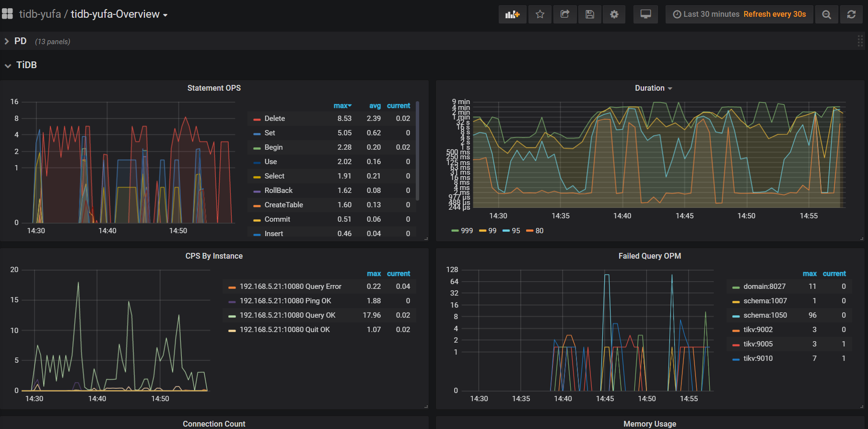Save the dashboard with disk icon
Viewport: 868px width, 429px height.
(590, 14)
